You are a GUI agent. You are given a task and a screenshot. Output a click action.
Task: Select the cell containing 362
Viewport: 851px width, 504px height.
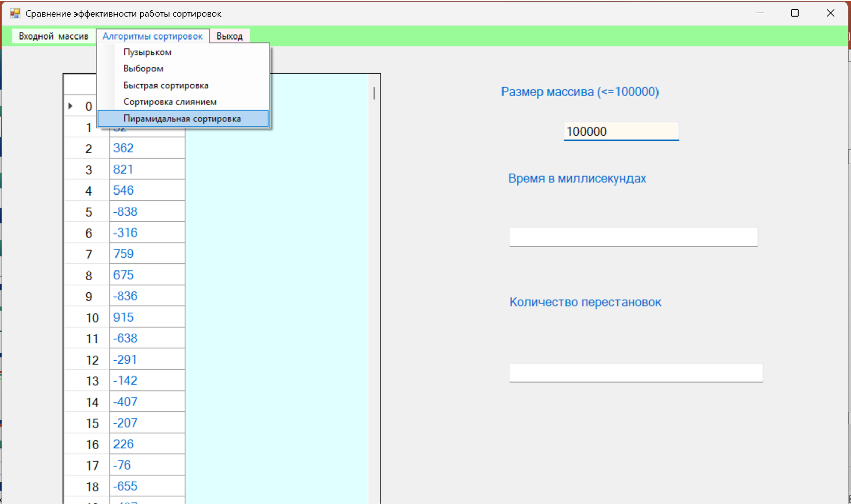tap(147, 148)
